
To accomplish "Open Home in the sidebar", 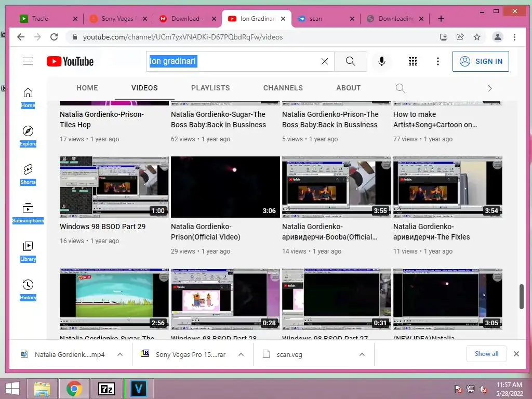I will (x=28, y=98).
